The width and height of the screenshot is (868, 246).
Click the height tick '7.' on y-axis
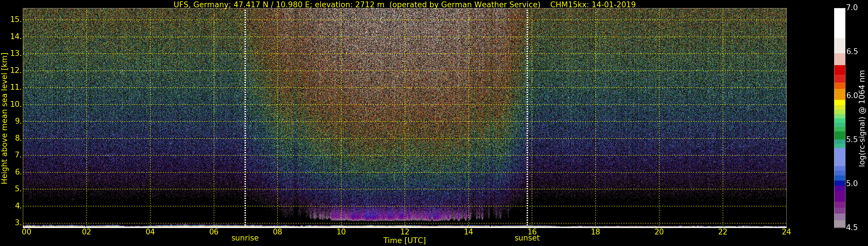pos(18,155)
